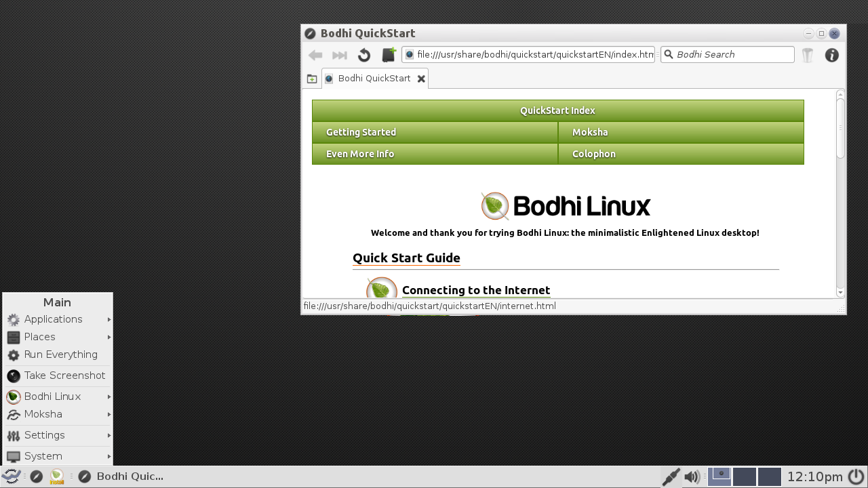Click the Moksha icon in Main menu

14,415
